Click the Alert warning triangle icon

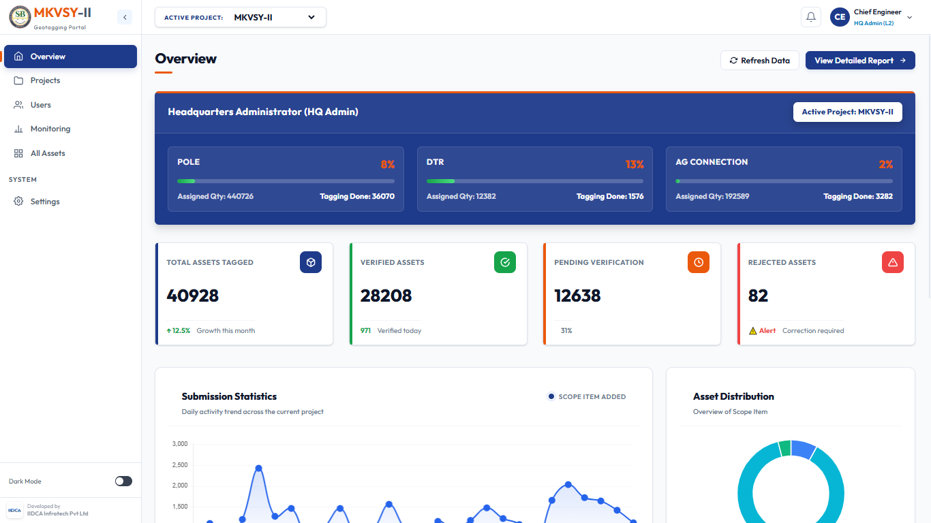(752, 331)
